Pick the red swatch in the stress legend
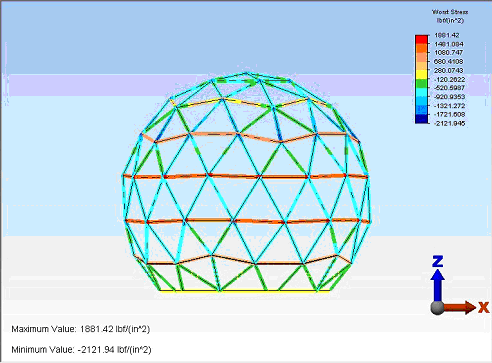Image resolution: width=492 pixels, height=363 pixels. click(x=421, y=39)
